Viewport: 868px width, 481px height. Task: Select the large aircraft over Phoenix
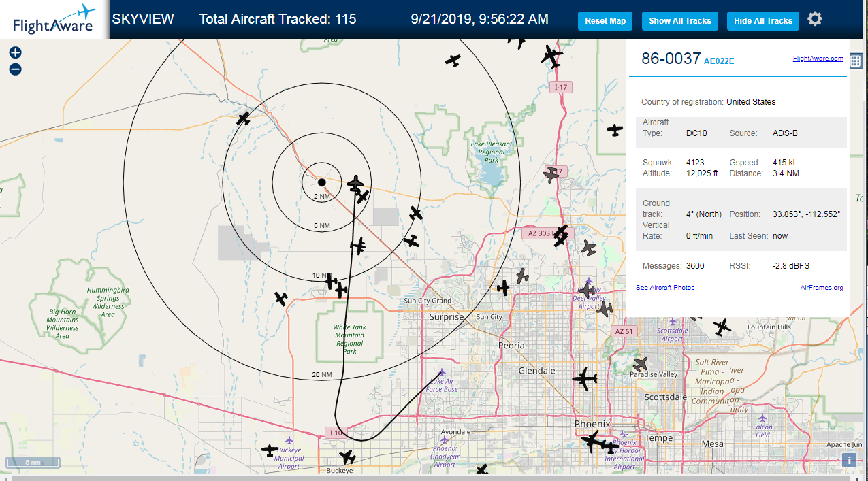point(592,440)
